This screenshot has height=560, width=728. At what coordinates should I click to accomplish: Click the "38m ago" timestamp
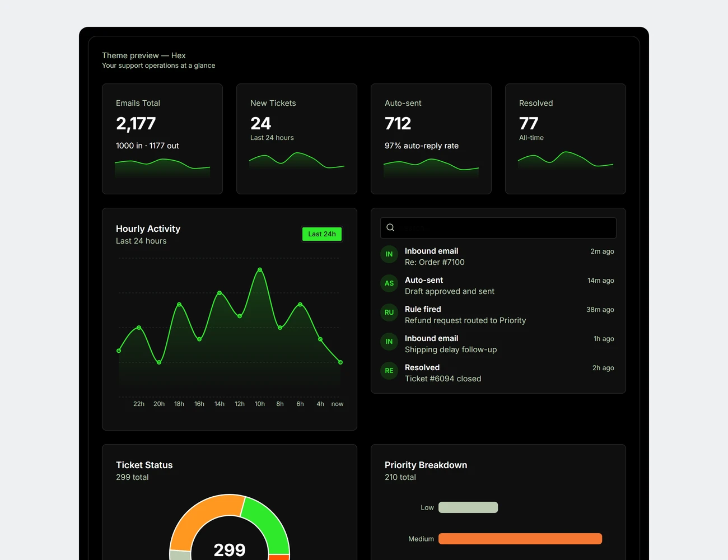click(x=600, y=310)
